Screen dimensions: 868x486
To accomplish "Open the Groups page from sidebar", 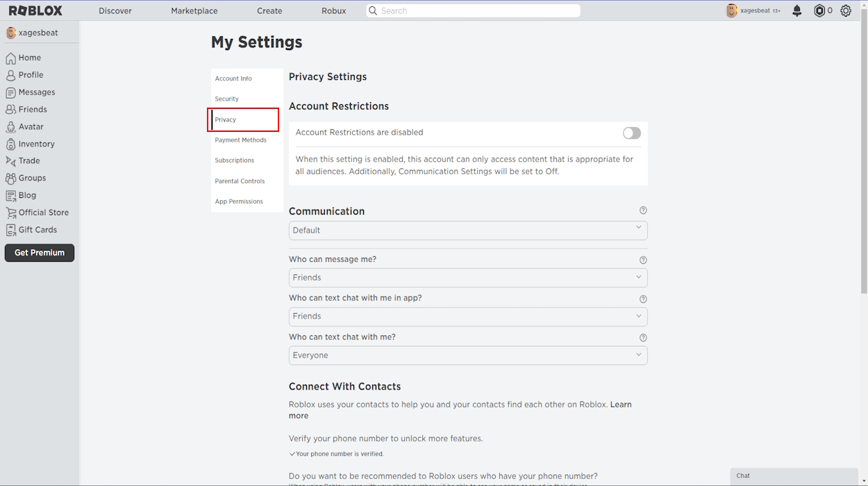I will (31, 178).
